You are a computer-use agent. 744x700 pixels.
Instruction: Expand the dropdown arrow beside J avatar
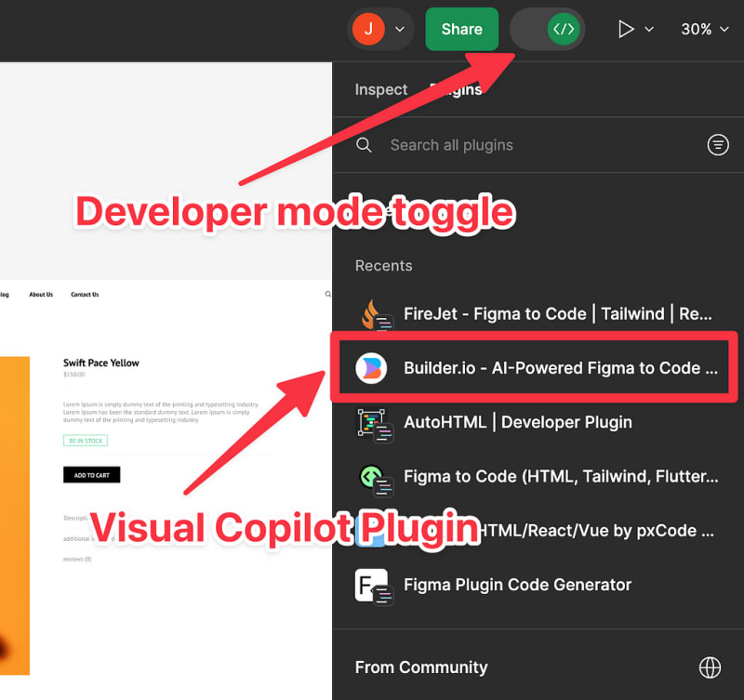coord(400,30)
